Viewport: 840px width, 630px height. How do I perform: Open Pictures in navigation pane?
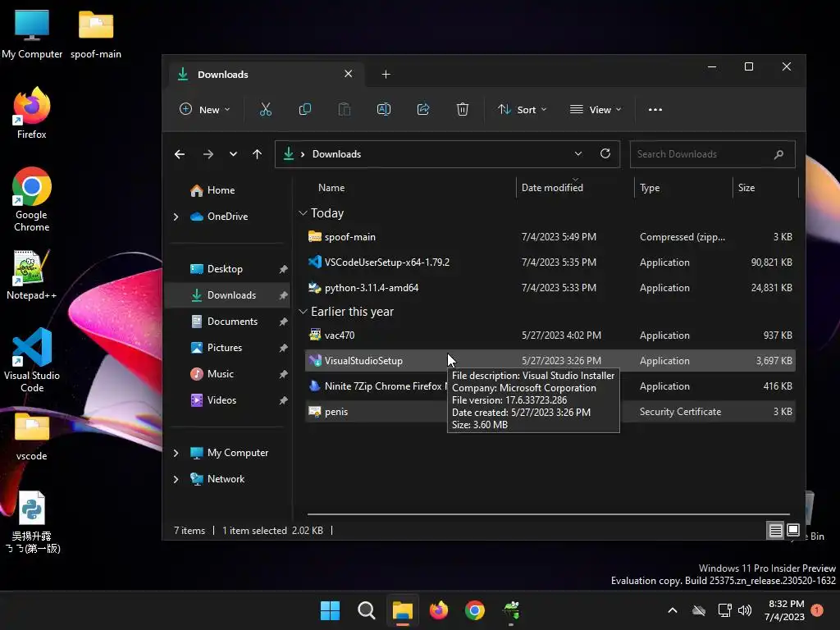[217, 348]
